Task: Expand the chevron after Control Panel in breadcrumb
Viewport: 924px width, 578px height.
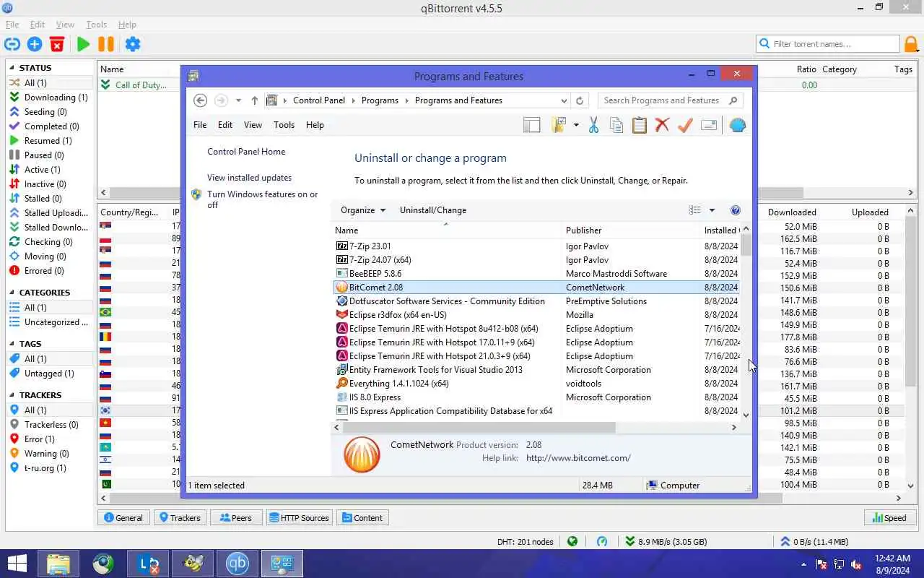Action: [354, 100]
